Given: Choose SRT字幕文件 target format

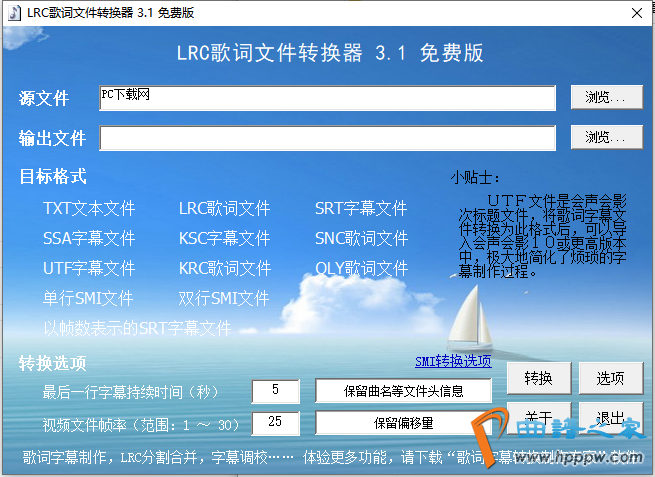Looking at the screenshot, I should pos(360,209).
